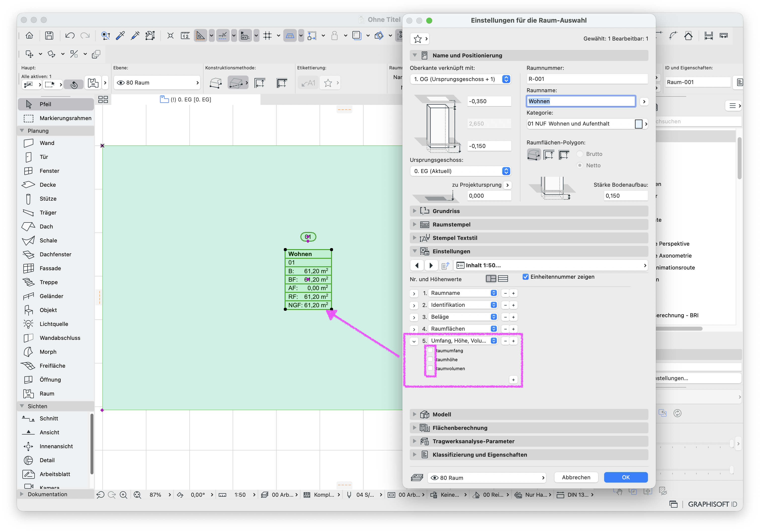760x532 pixels.
Task: Collapse the Umfang, Höhe, Volu... row
Action: (414, 341)
